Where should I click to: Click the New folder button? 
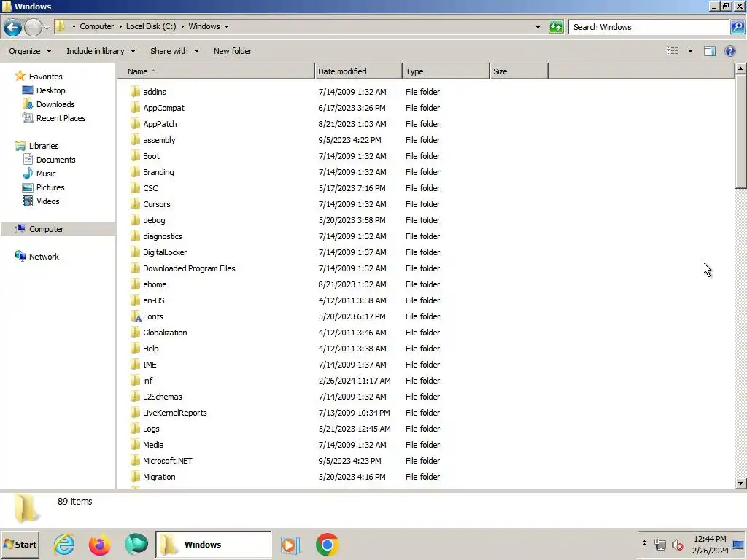pos(233,51)
